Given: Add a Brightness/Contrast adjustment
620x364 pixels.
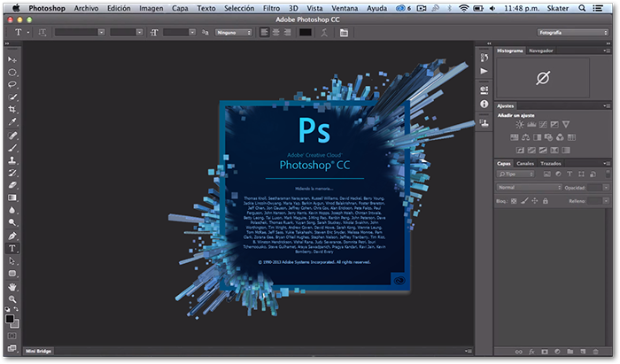Looking at the screenshot, I should point(520,125).
